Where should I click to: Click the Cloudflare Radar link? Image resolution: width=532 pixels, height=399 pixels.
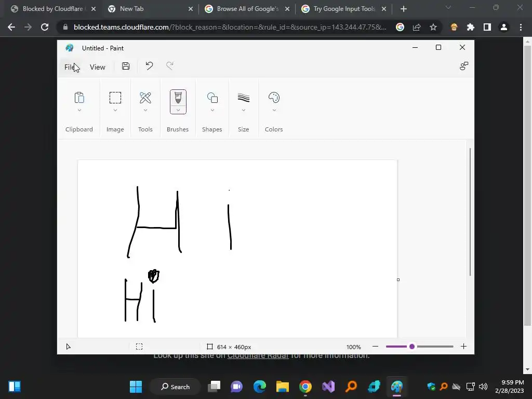pyautogui.click(x=258, y=356)
